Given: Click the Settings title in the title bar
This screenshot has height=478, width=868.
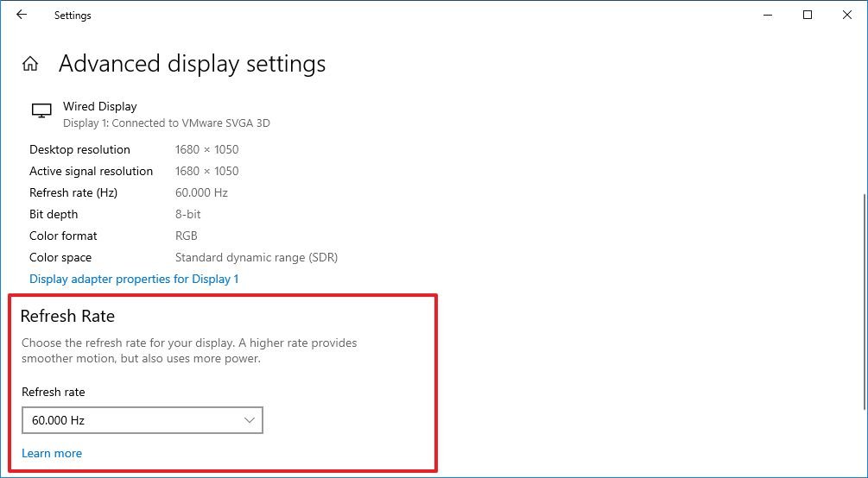Looking at the screenshot, I should pos(73,16).
